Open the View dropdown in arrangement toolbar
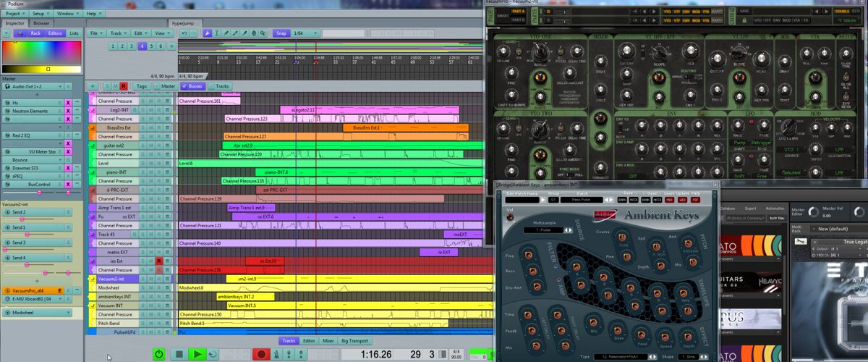This screenshot has width=868, height=362. point(162,33)
